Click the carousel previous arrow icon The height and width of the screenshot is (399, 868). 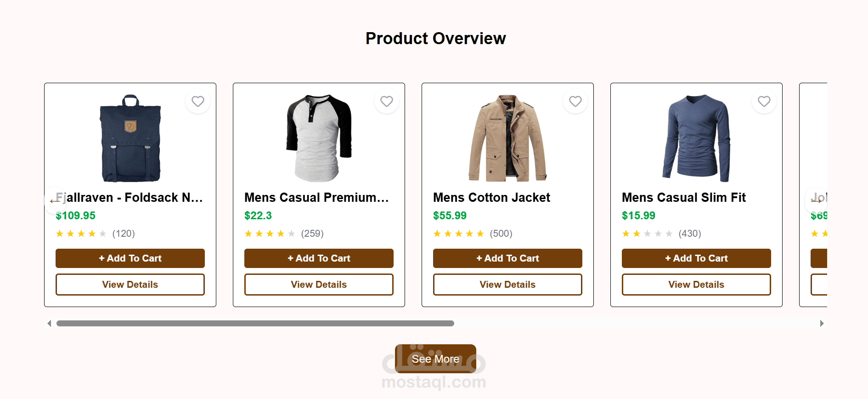(x=55, y=200)
